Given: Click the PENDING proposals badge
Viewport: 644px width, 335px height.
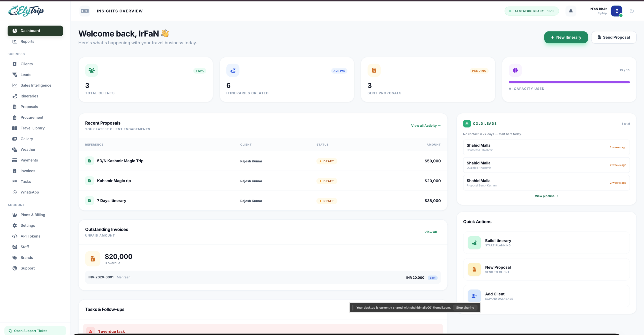Looking at the screenshot, I should (479, 71).
